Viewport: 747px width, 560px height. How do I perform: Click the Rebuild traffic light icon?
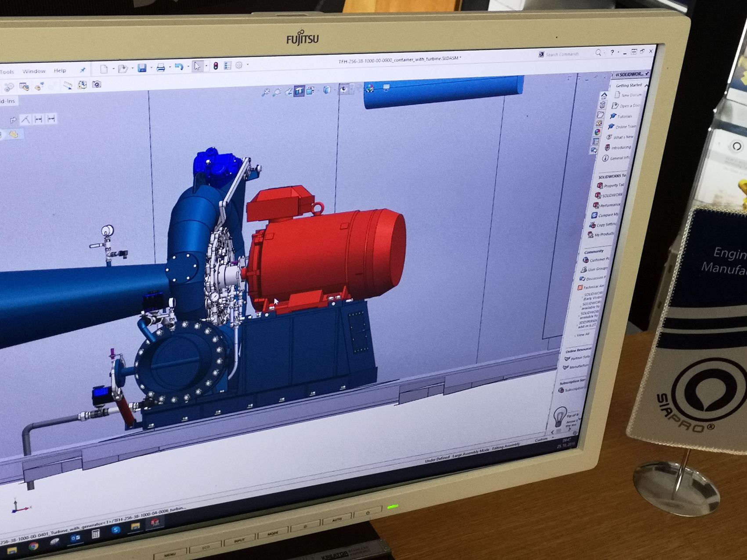tap(215, 66)
